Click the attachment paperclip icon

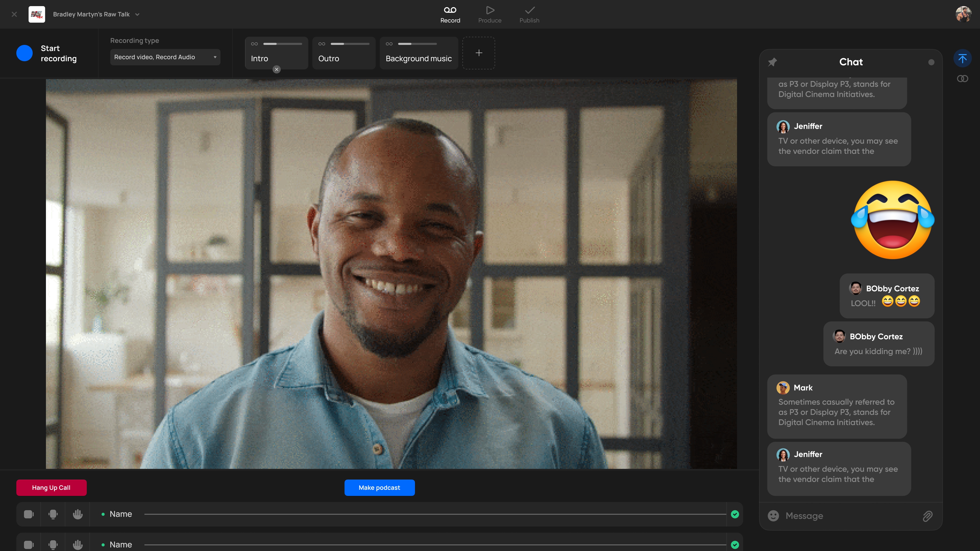(927, 516)
